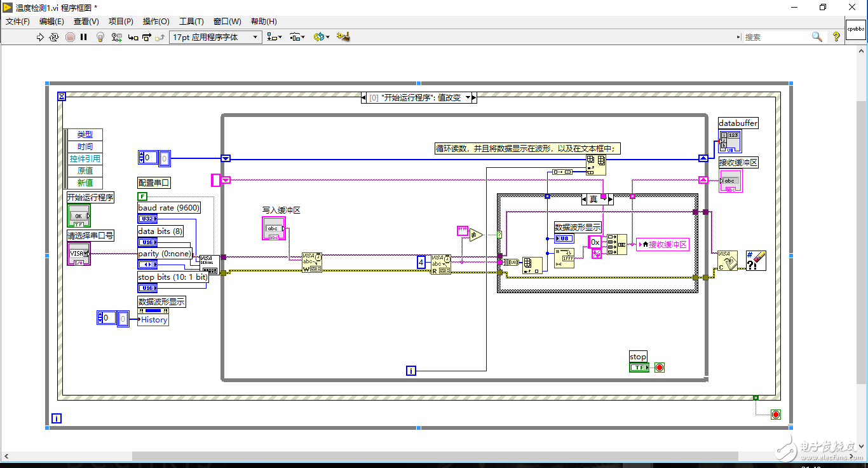The image size is (868, 468).
Task: Select the Simple Error Handler node
Action: tap(756, 261)
